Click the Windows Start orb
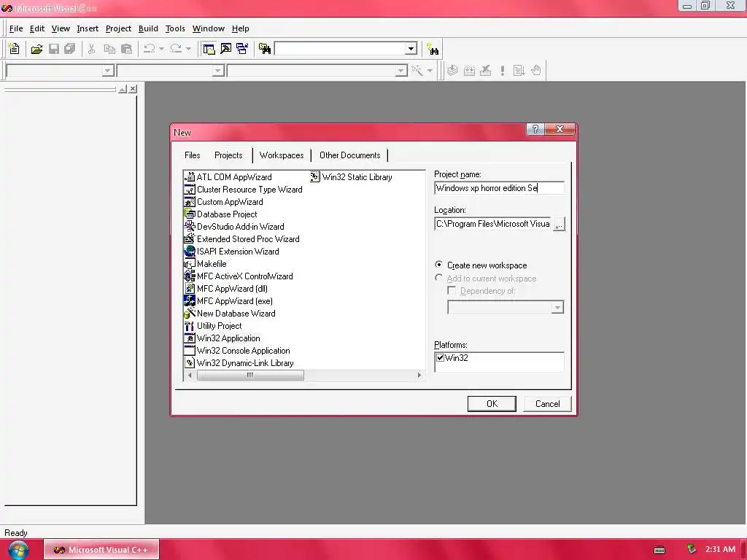This screenshot has height=560, width=747. [18, 550]
